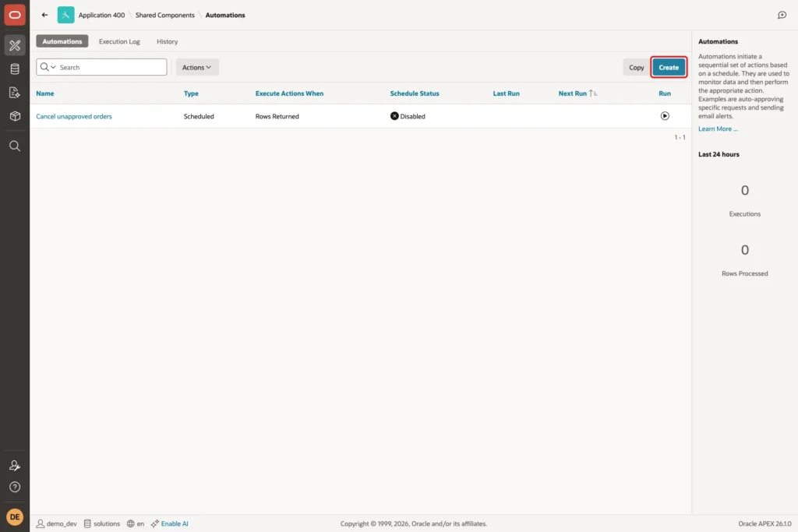Click the Last 24 hours heading
798x532 pixels.
(719, 154)
